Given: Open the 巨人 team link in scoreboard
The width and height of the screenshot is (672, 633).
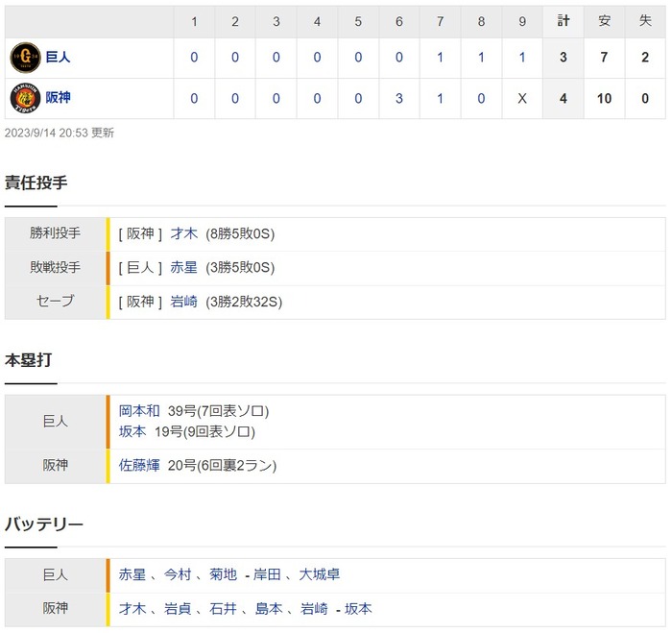Looking at the screenshot, I should click(58, 58).
